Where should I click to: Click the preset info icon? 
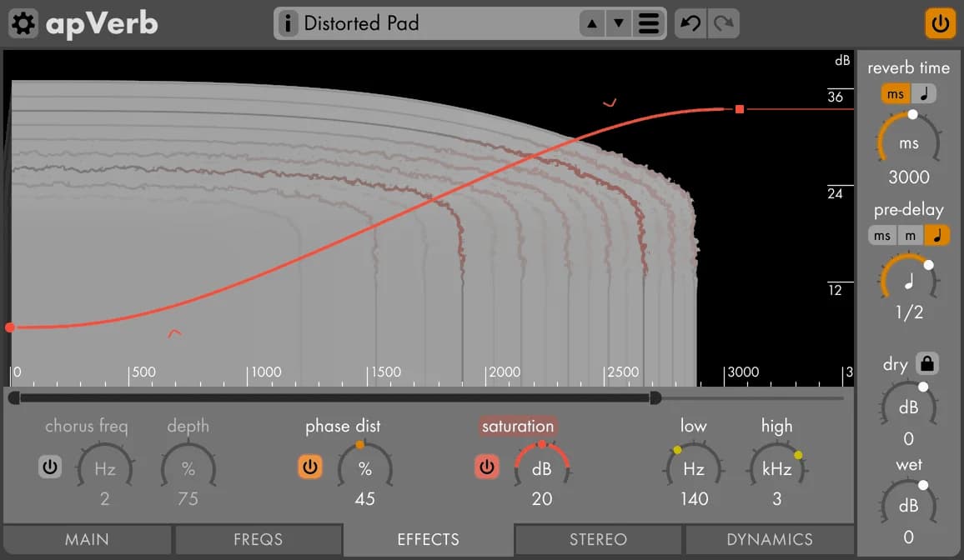coord(287,23)
